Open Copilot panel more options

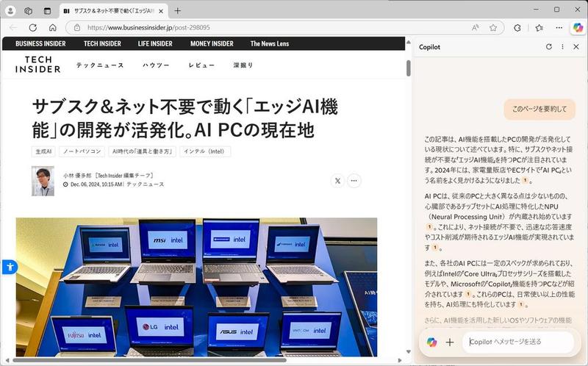pyautogui.click(x=562, y=46)
